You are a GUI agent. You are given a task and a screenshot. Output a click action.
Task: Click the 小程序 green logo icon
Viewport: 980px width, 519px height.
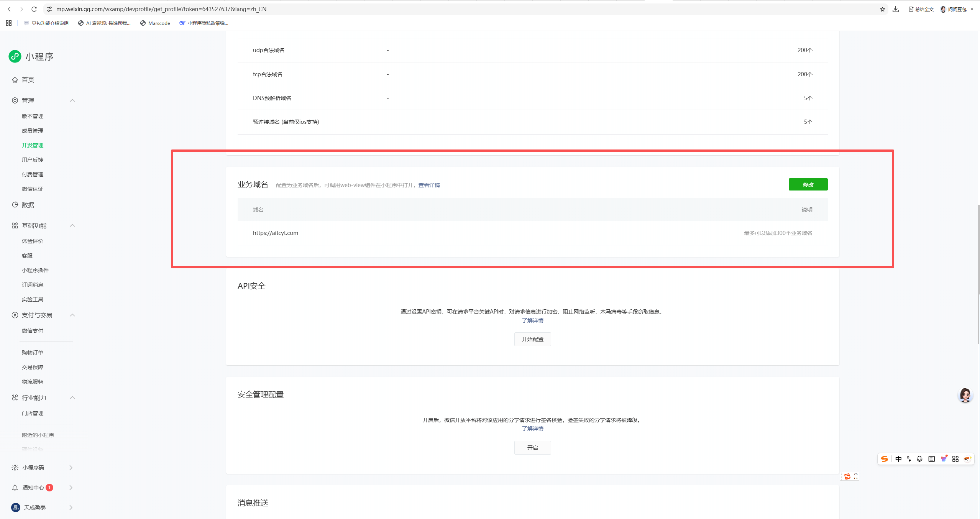(15, 56)
